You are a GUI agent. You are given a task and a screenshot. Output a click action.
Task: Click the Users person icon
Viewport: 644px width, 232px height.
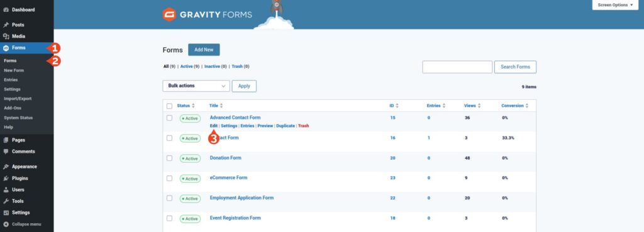(6, 190)
